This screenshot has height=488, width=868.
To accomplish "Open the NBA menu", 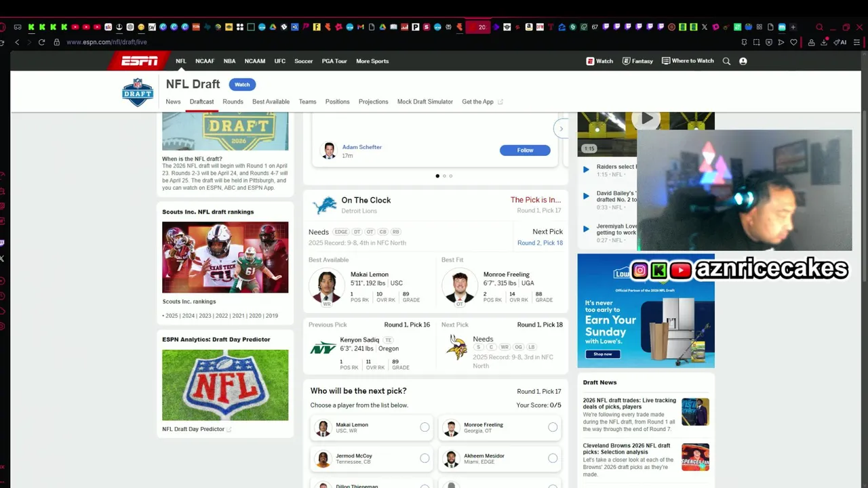I will click(x=230, y=61).
